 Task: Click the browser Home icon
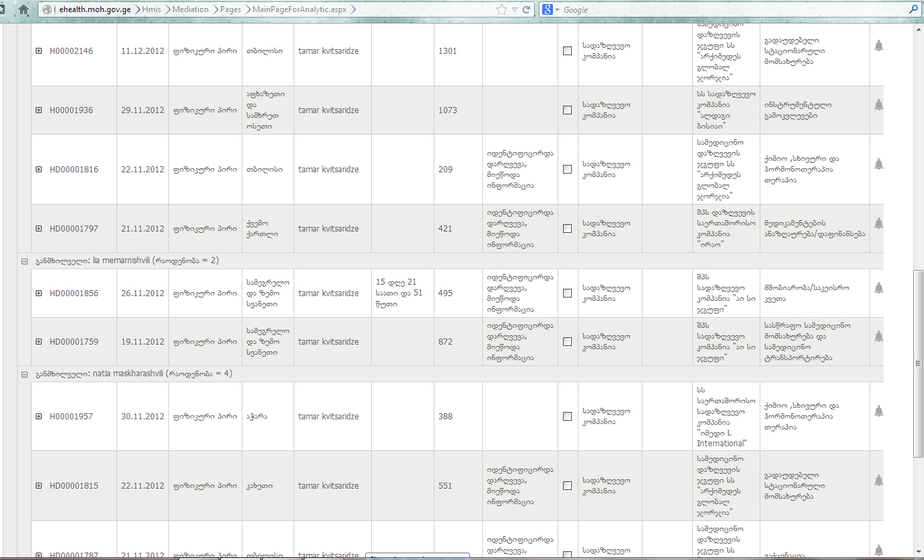coord(24,9)
